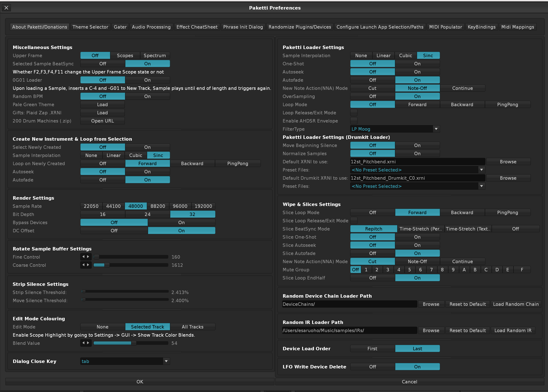Click Fine Control left decrement arrow
The height and width of the screenshot is (392, 548).
(x=83, y=257)
